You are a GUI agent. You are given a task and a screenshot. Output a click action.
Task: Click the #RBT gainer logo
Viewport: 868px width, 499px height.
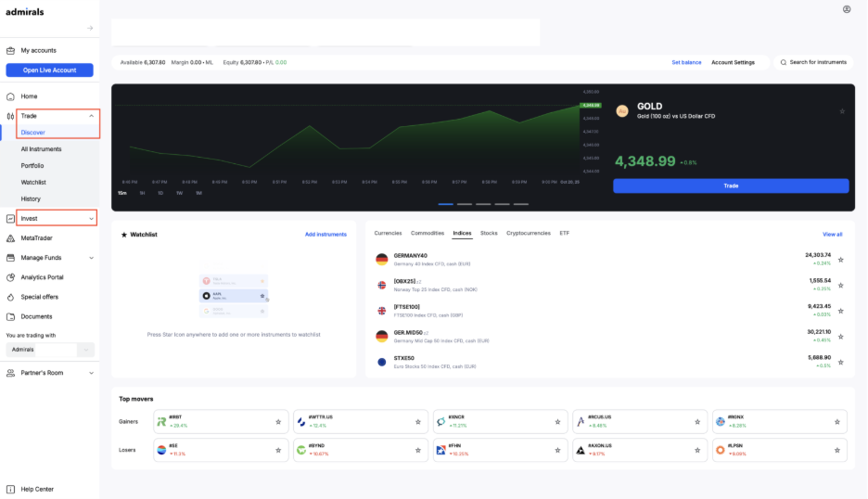click(161, 422)
